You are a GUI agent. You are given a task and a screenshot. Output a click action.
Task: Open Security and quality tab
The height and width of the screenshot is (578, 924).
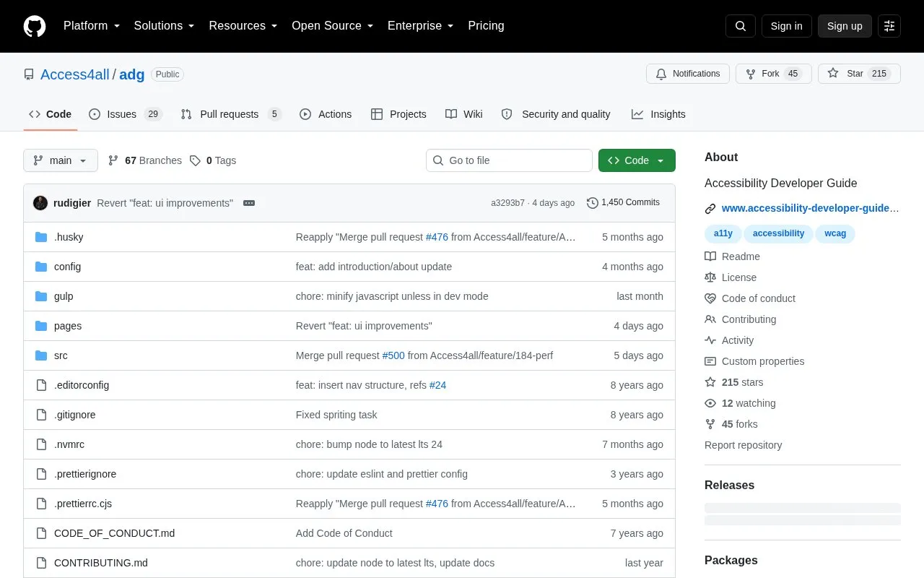(556, 114)
